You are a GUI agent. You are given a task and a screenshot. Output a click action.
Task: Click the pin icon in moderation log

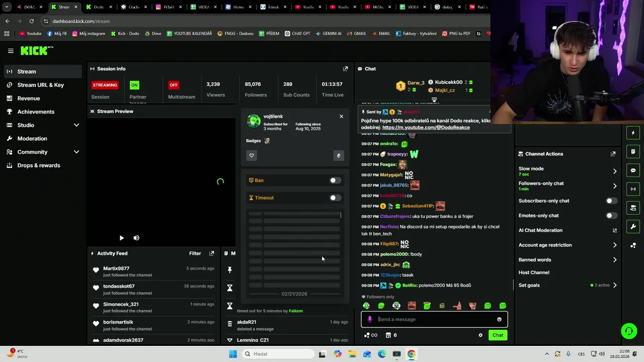[230, 270]
